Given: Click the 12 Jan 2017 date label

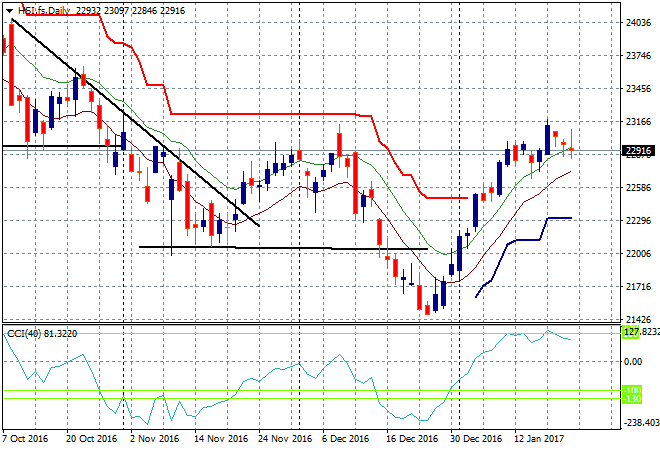Looking at the screenshot, I should 539,439.
